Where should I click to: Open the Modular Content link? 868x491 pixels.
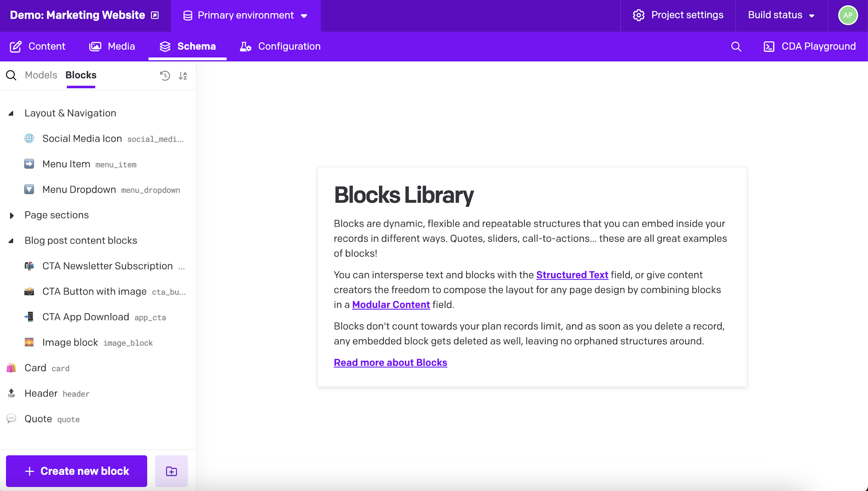[391, 305]
